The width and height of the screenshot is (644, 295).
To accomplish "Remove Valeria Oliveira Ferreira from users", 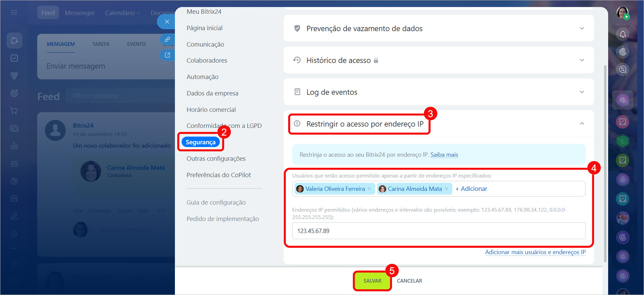I will coord(369,189).
